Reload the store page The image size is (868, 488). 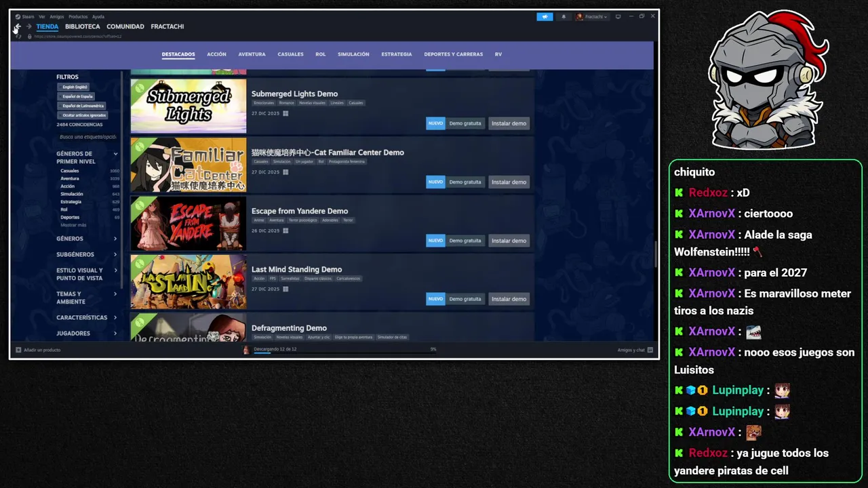pos(18,36)
